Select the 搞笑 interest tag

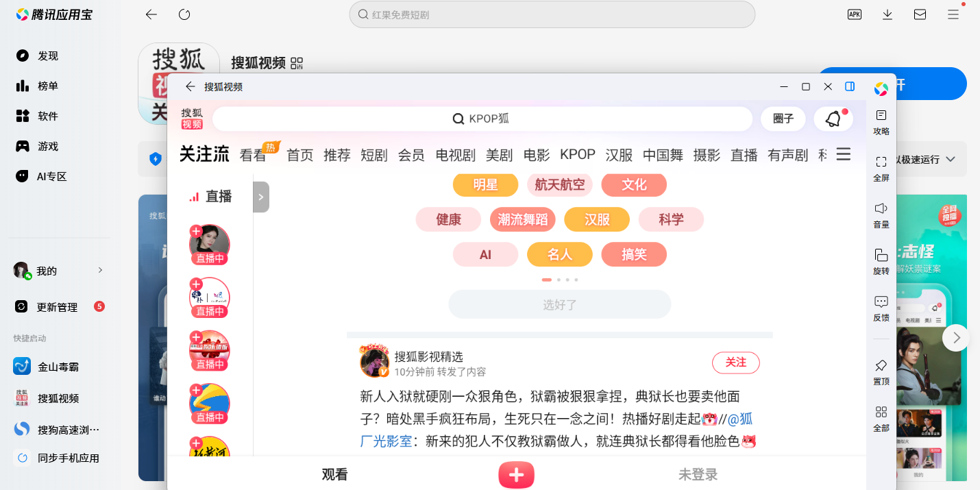(634, 254)
